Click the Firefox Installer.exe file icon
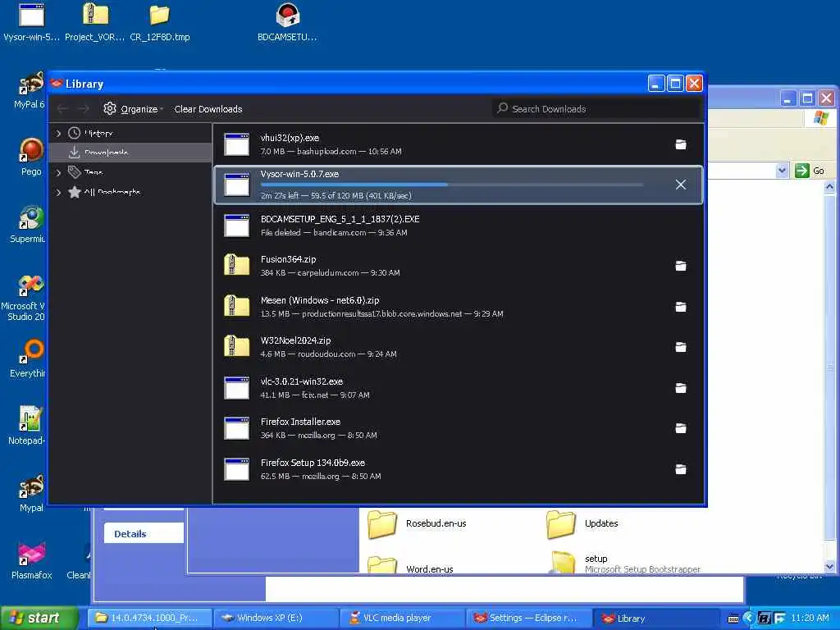840x630 pixels. click(237, 428)
